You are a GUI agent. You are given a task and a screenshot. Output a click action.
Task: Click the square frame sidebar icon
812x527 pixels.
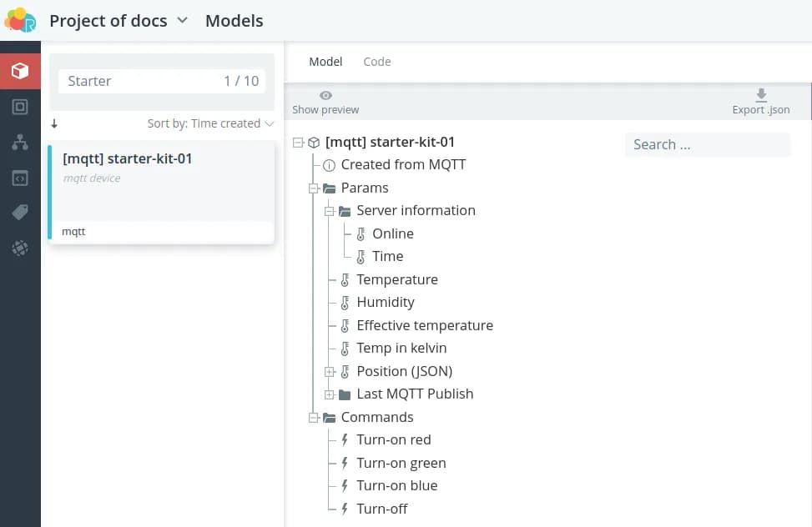[20, 107]
